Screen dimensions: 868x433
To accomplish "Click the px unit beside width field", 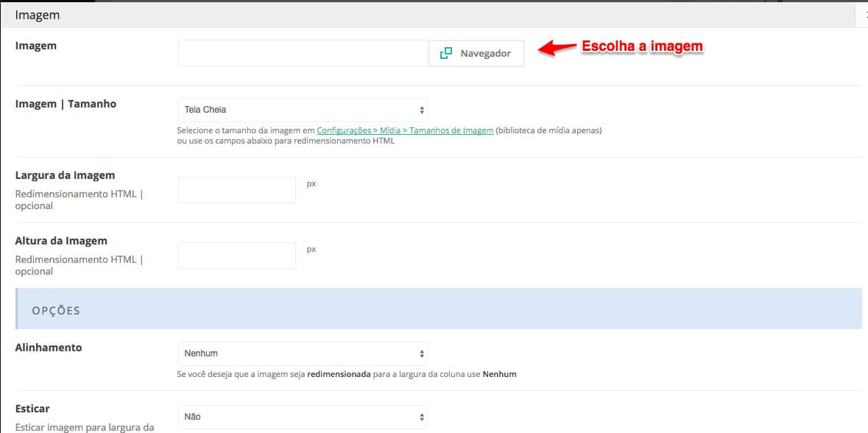I will pyautogui.click(x=311, y=183).
